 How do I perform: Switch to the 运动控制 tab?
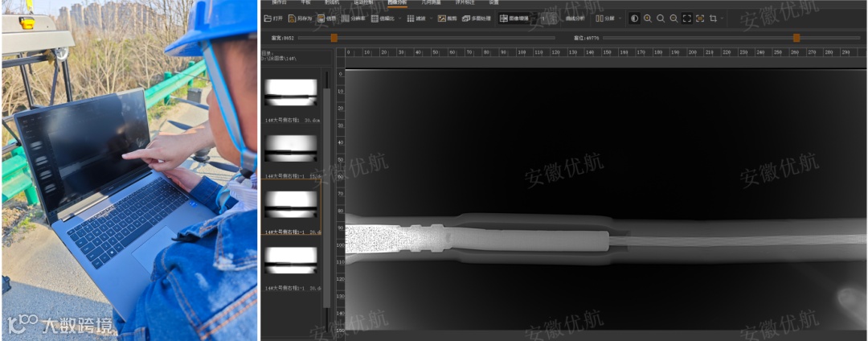point(363,2)
